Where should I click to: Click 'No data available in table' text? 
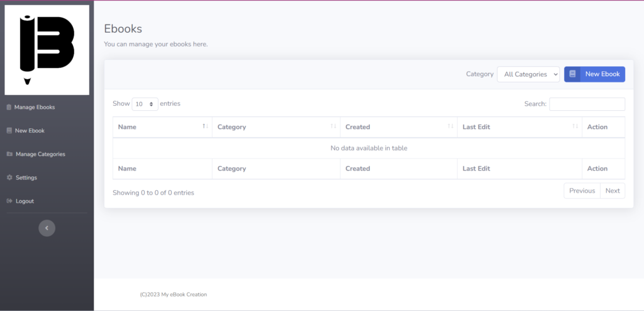click(369, 148)
